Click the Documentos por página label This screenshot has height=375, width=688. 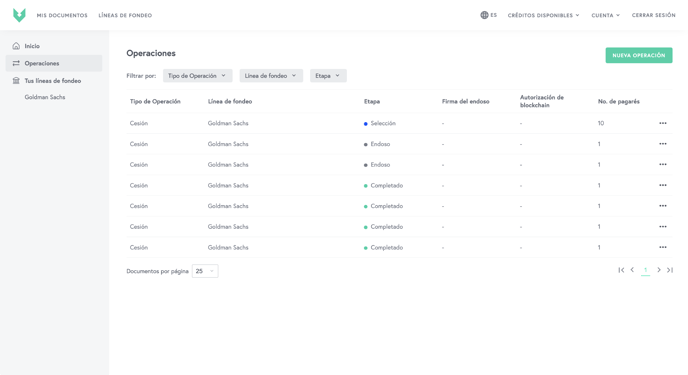(x=158, y=271)
